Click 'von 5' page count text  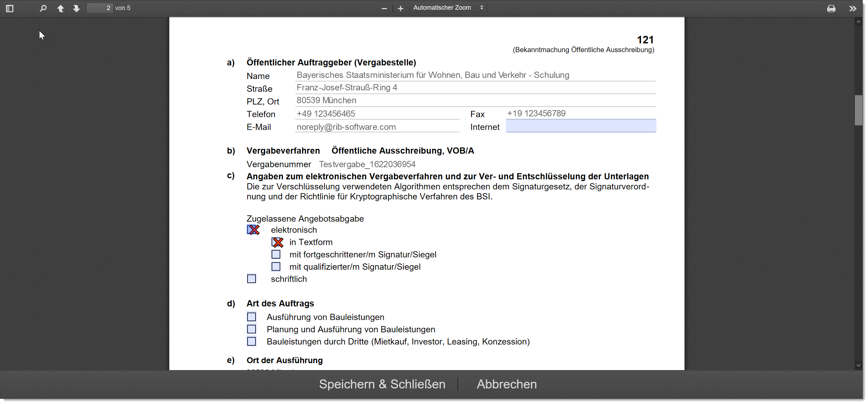123,8
